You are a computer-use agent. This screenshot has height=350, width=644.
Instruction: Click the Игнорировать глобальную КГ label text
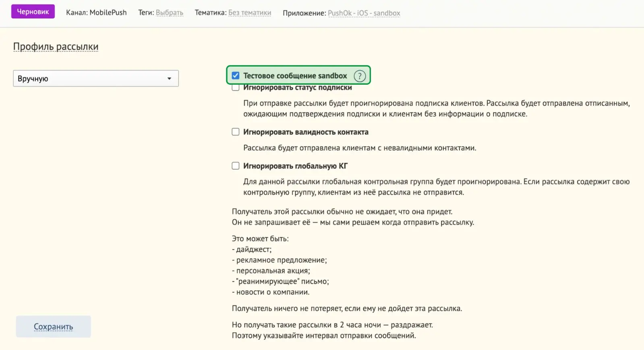tap(295, 166)
